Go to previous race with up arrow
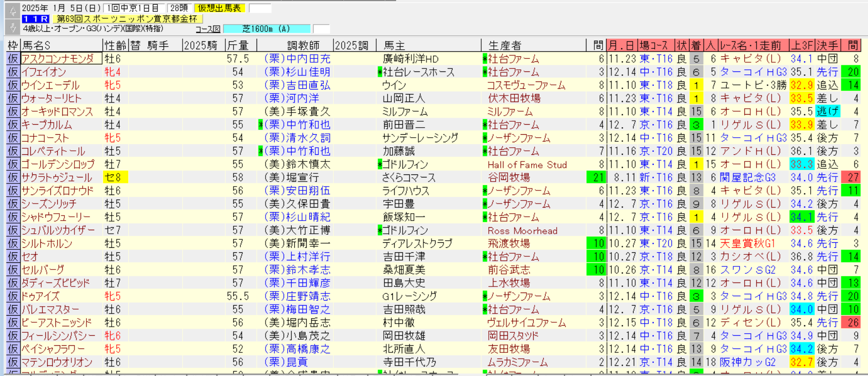868x376 pixels. click(13, 11)
